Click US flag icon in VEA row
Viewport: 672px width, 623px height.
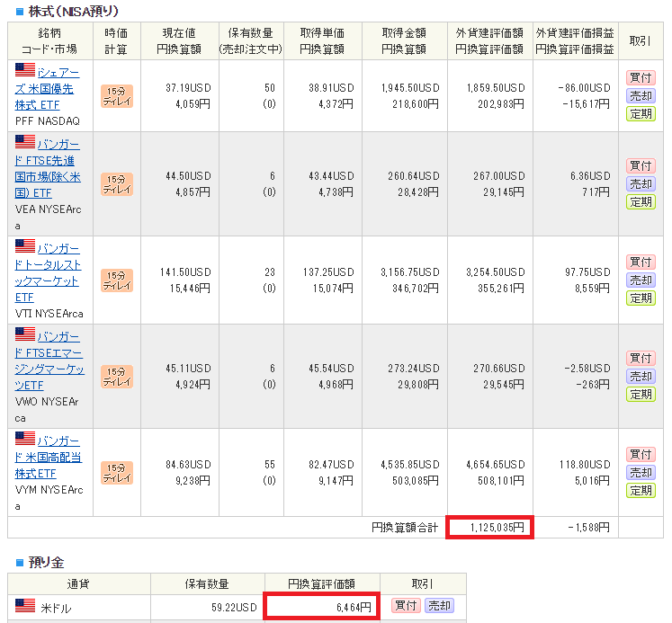[x=25, y=142]
